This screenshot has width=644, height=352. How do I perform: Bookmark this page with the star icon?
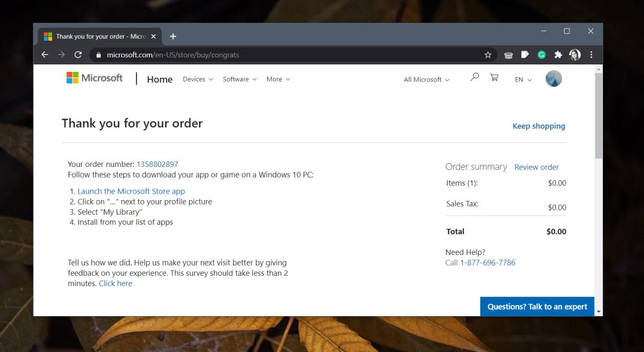point(488,55)
